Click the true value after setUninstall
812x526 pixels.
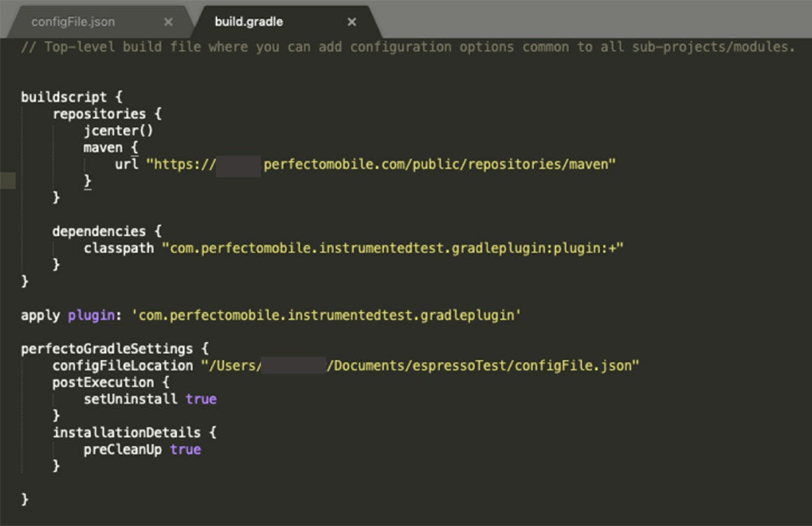tap(201, 399)
